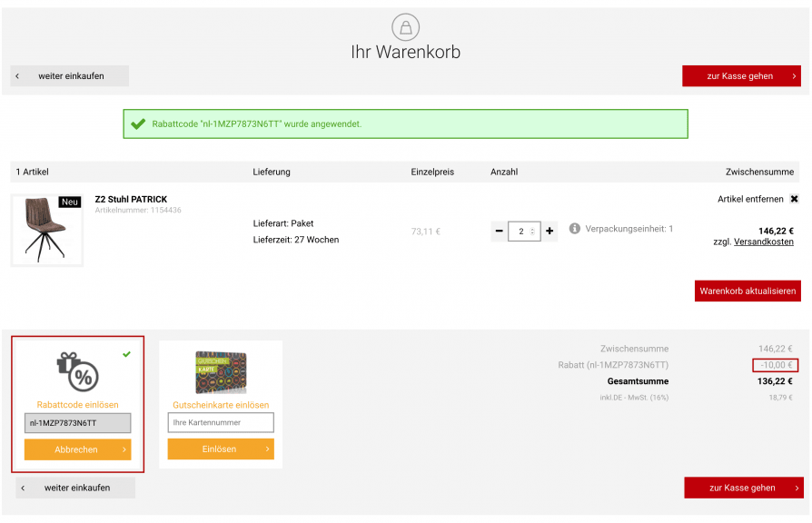Click bottom weiter einkaufen button
Viewport: 812px width, 523px height.
point(75,488)
